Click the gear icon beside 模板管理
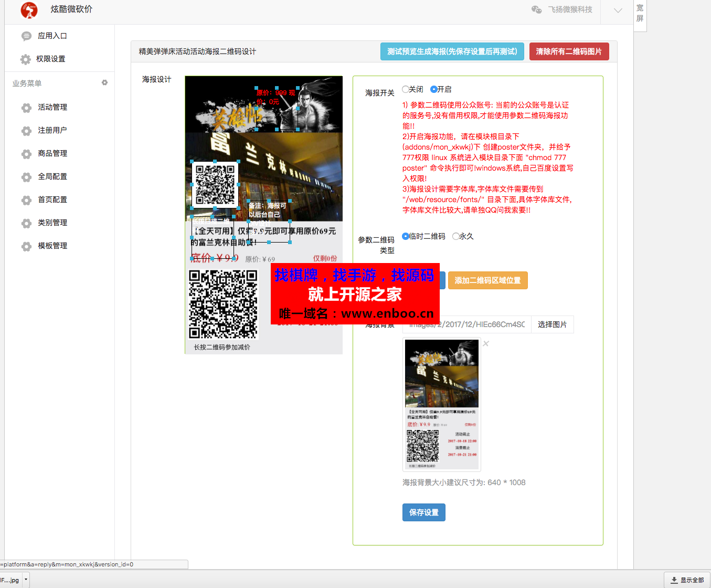Image resolution: width=711 pixels, height=588 pixels. 26,246
